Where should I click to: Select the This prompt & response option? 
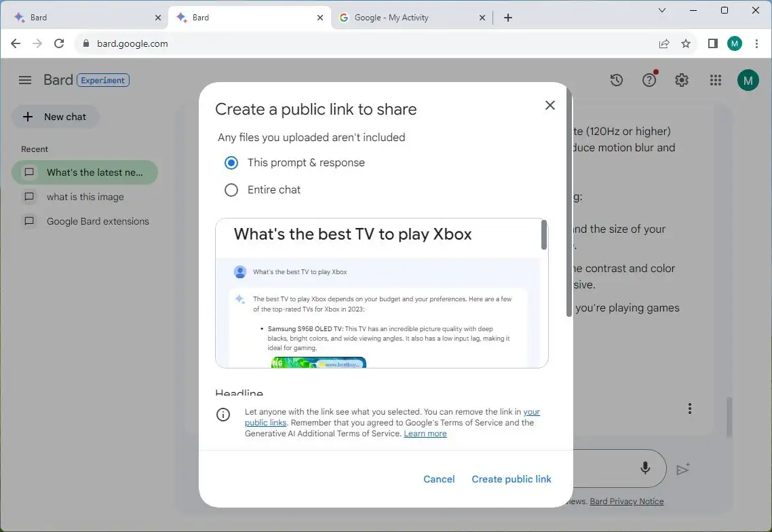click(231, 162)
